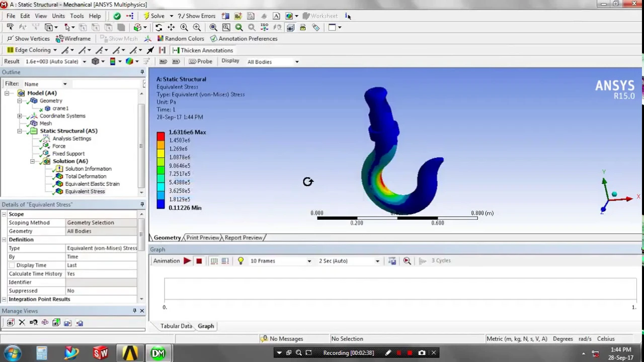
Task: Open Edge Coloring dropdown arrow
Action: click(x=55, y=50)
